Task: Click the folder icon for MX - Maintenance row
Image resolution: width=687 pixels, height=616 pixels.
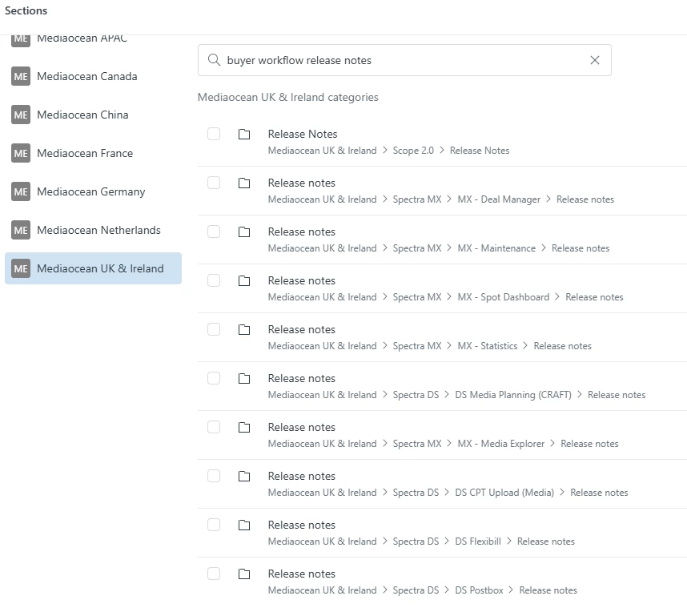Action: (244, 232)
